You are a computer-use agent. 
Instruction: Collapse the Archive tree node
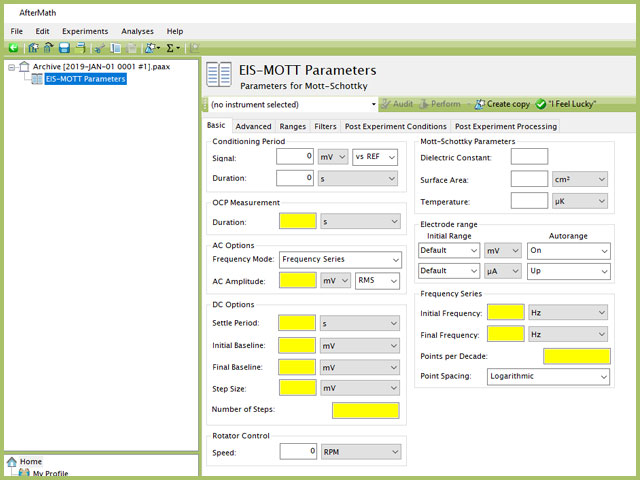(x=11, y=67)
